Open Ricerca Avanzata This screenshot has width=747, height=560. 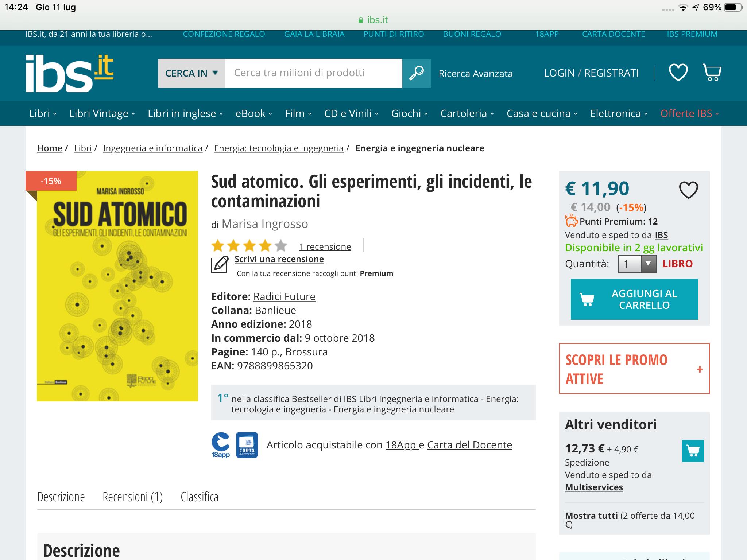pyautogui.click(x=476, y=73)
